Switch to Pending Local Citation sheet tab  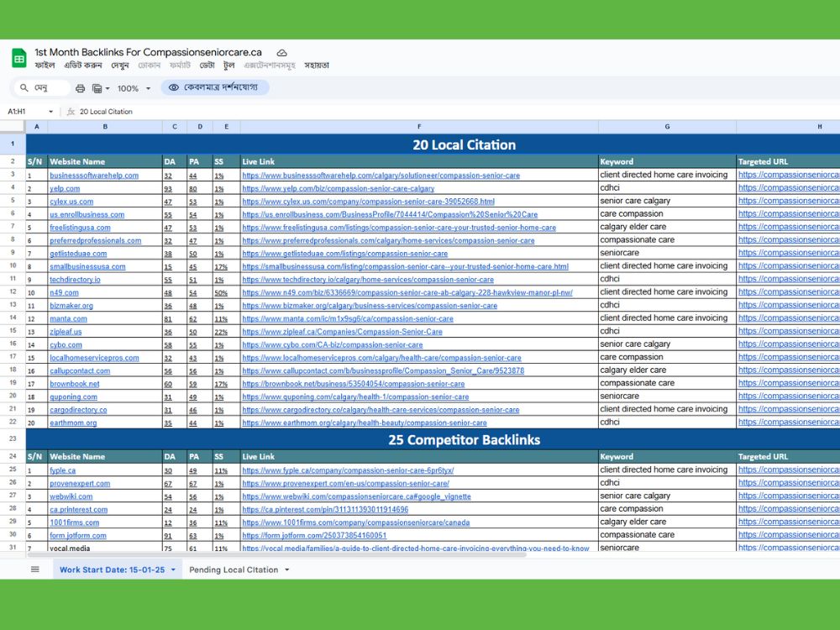234,570
